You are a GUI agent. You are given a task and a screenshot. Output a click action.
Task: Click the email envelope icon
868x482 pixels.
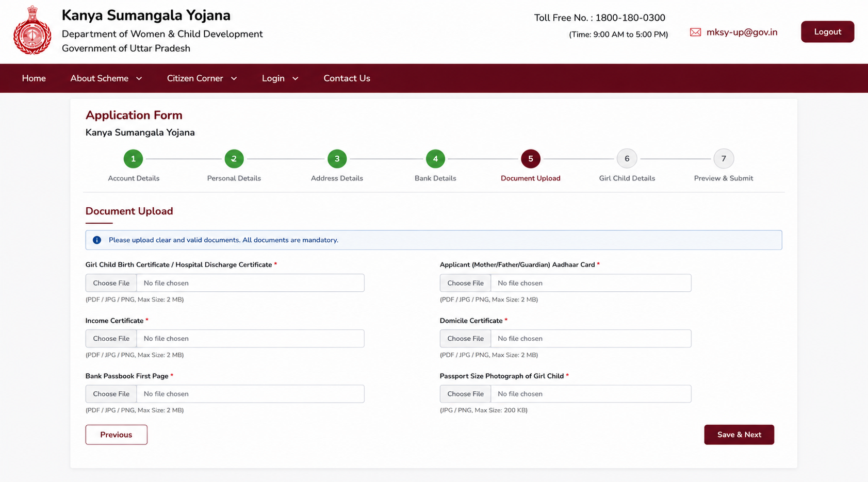[695, 32]
